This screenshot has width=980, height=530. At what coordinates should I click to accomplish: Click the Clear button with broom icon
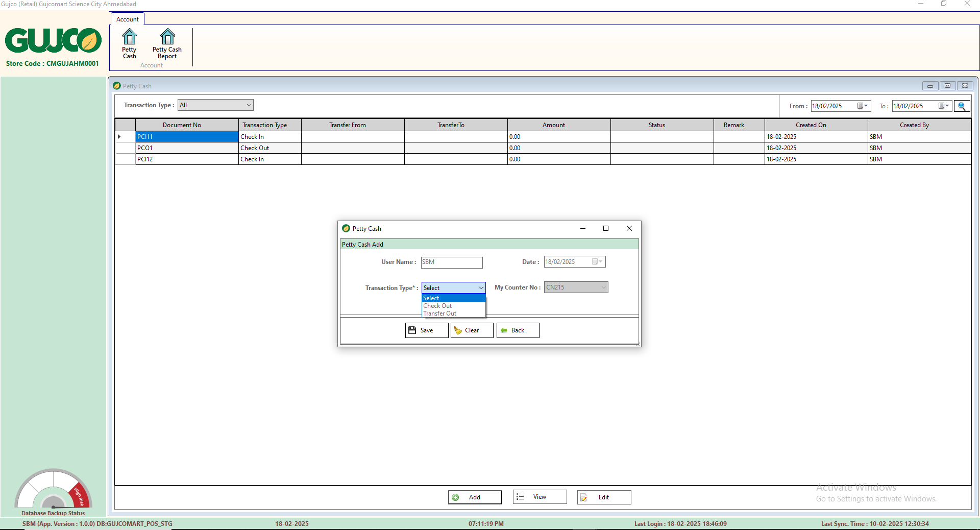tap(472, 330)
